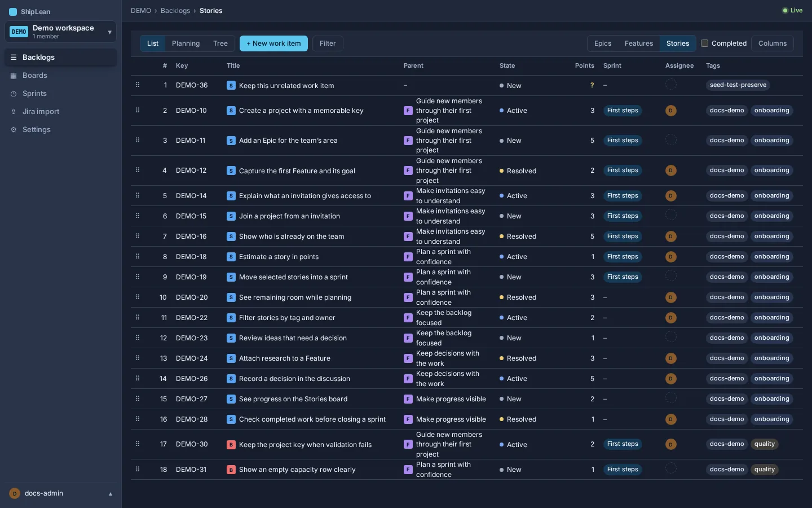
Task: Open story 'Estimate a story in points'
Action: (x=279, y=257)
